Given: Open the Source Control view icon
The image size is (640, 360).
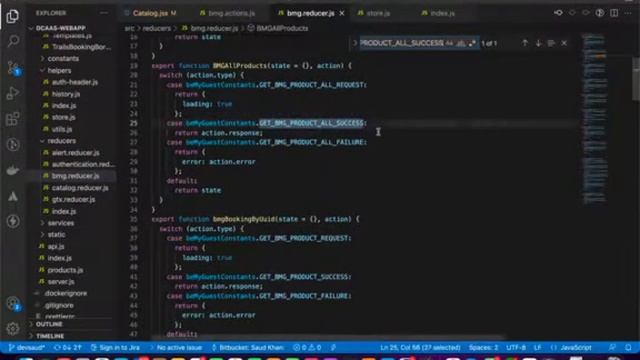Looking at the screenshot, I should click(13, 67).
